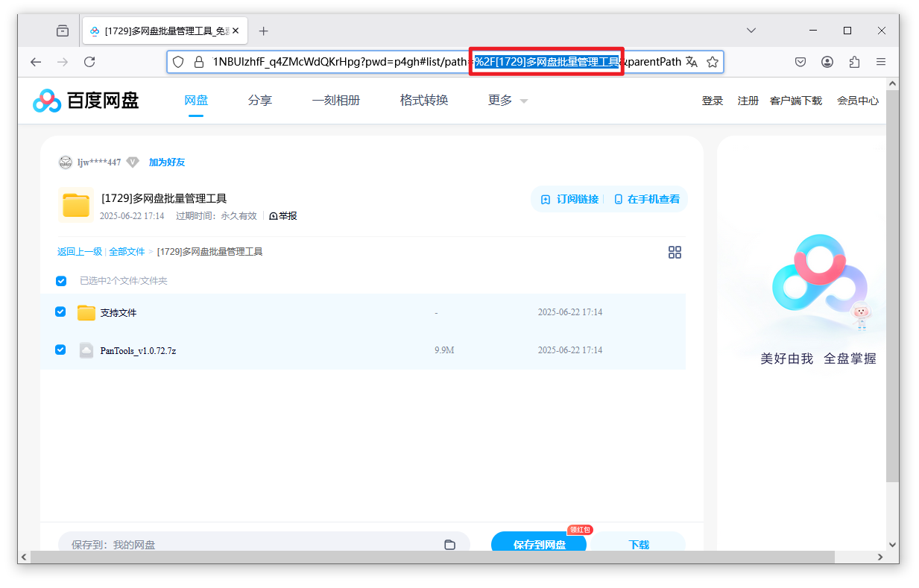Click the 已选中2个文件/文件夹 status text

click(124, 281)
